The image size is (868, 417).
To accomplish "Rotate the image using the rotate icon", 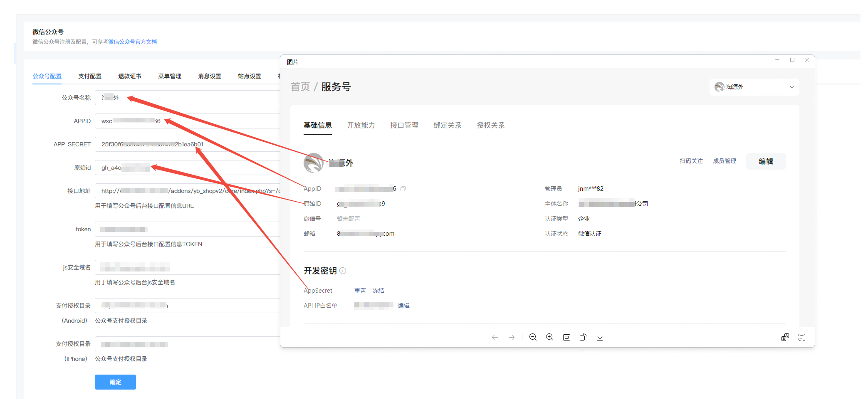I will click(x=583, y=337).
